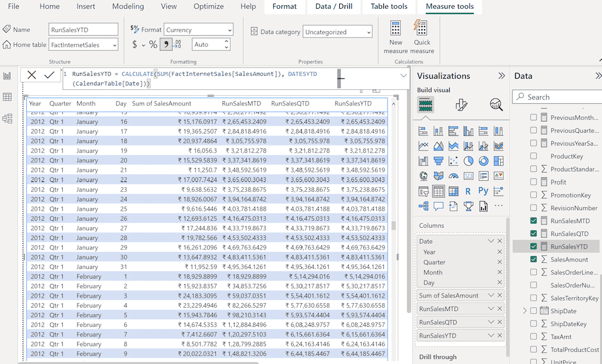Viewport: 602px width, 364px height.
Task: Commit the DAX formula with the checkmark
Action: coord(48,75)
